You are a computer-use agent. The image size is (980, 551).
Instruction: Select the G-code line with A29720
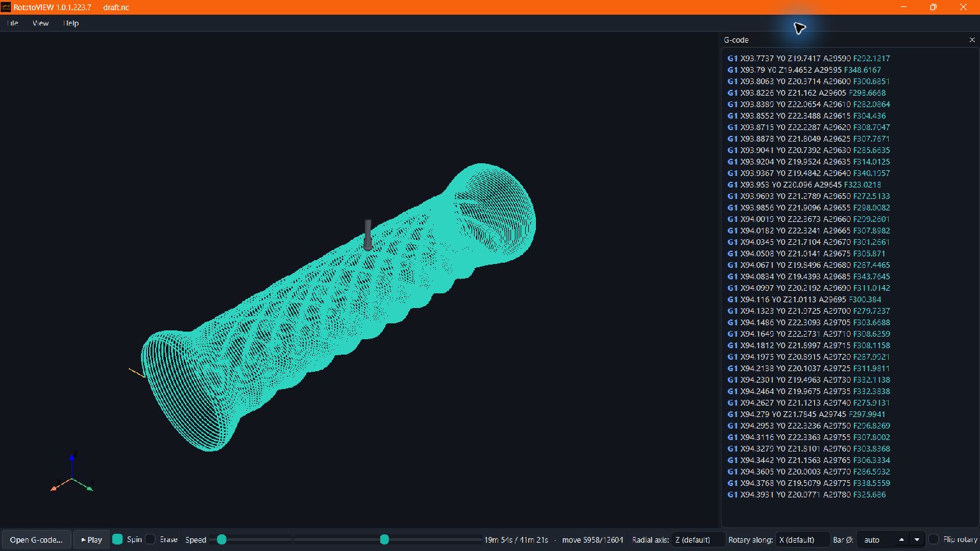[x=808, y=356]
